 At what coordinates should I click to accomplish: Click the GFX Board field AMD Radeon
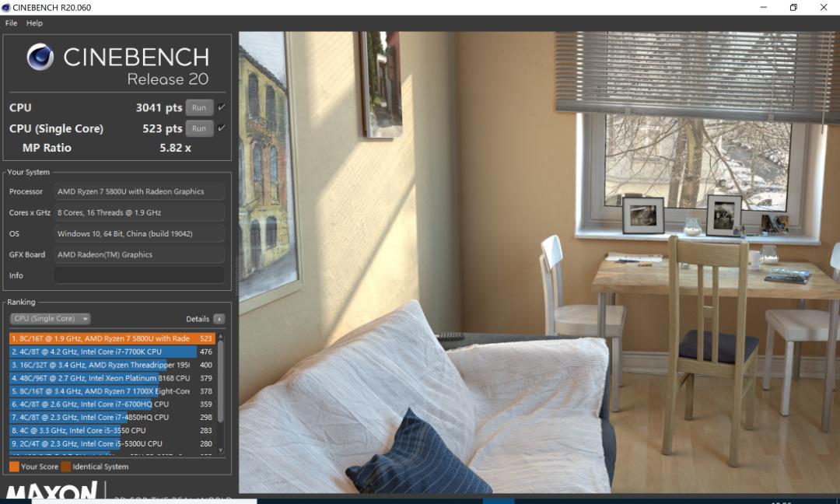coord(139,254)
